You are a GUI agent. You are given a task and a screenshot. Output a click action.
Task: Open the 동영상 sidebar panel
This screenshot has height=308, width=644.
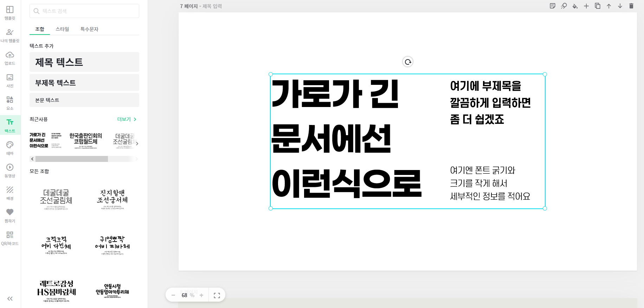[10, 171]
